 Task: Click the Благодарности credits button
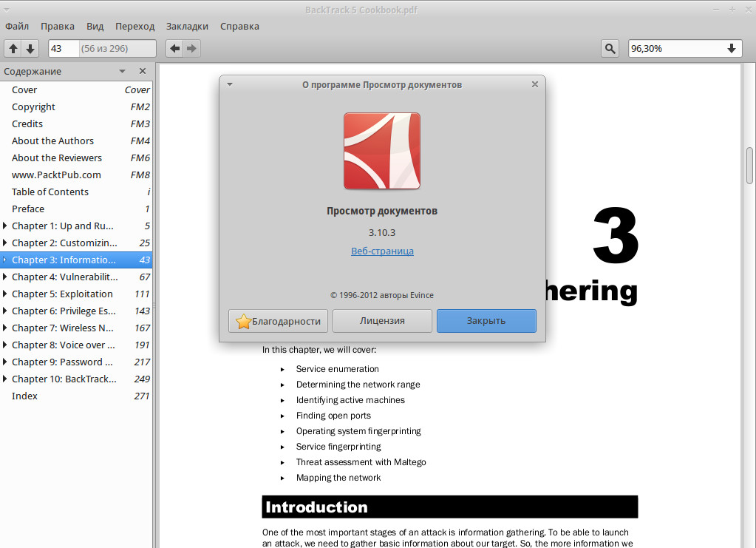[x=278, y=321]
